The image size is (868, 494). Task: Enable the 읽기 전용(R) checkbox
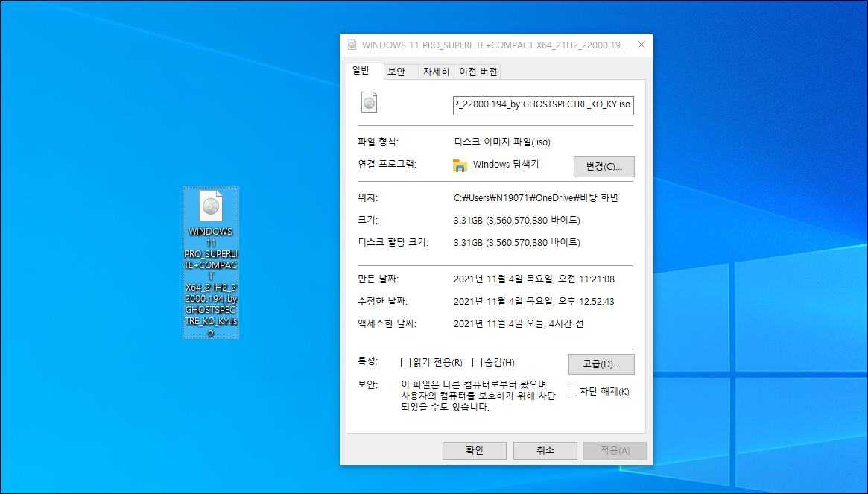pos(405,363)
